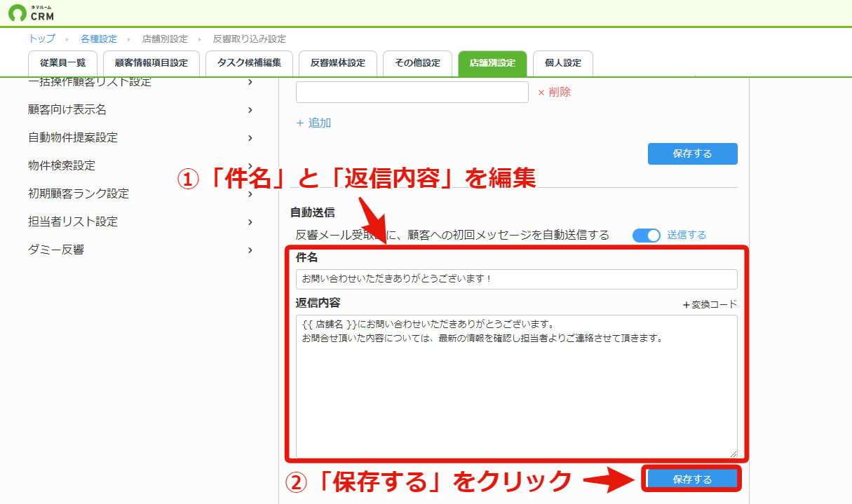This screenshot has width=852, height=504.
Task: Click the bottom 保存する button
Action: tap(692, 479)
